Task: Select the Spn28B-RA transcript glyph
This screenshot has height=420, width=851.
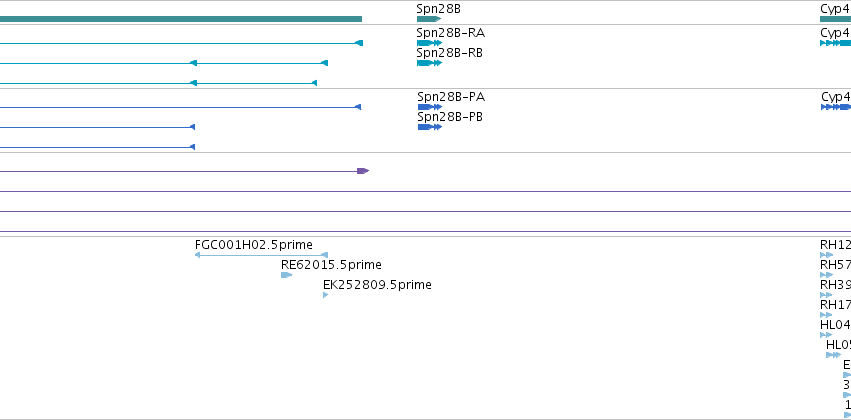Action: [x=429, y=43]
